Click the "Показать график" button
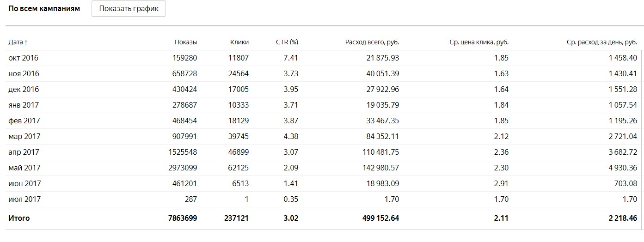The height and width of the screenshot is (242, 644). [129, 9]
